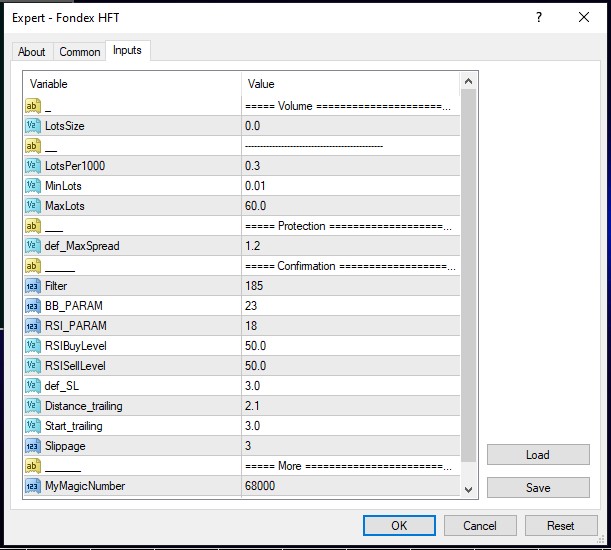Click the ===== More separator value
The image size is (611, 550).
click(348, 466)
